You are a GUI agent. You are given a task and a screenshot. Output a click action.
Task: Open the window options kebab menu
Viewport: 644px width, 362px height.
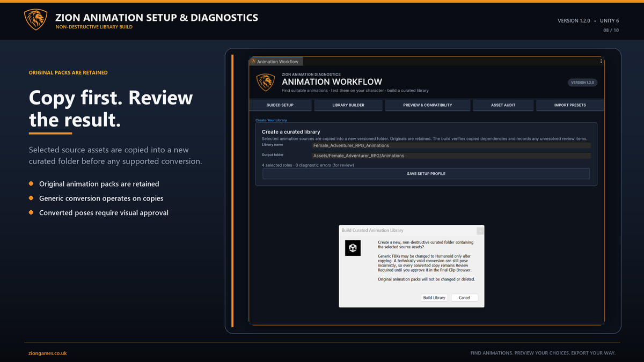click(x=601, y=62)
